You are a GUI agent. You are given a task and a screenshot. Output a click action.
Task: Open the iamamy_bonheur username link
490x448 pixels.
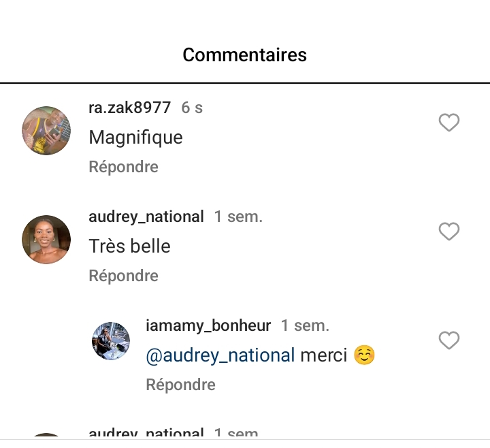(208, 325)
